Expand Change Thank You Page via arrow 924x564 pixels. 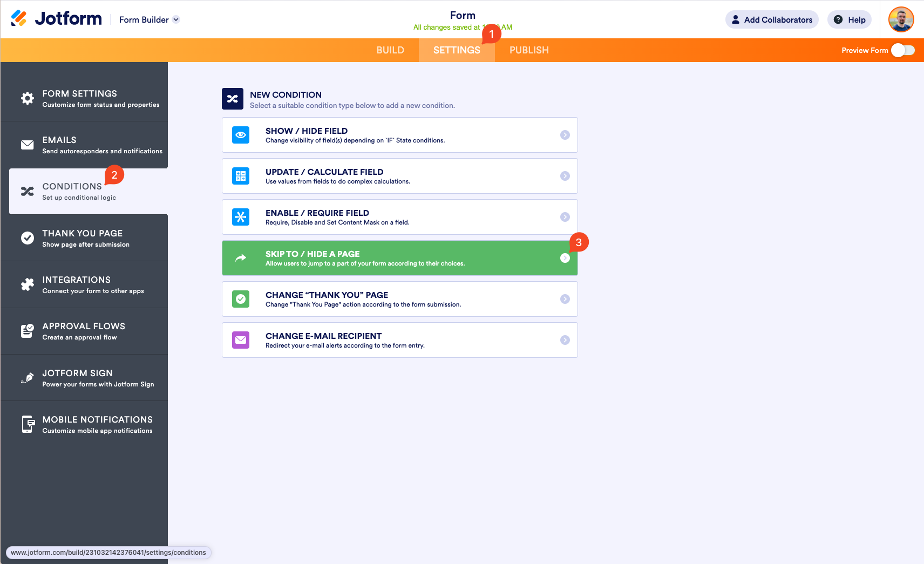565,299
